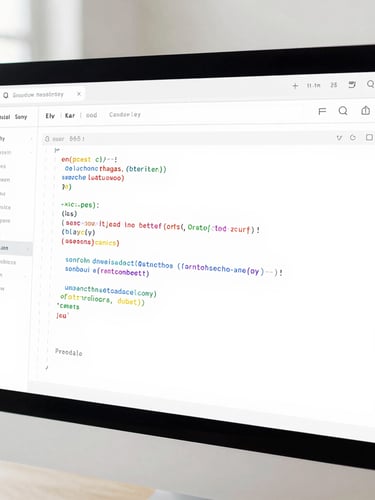Select the "Kar" tab

click(70, 115)
